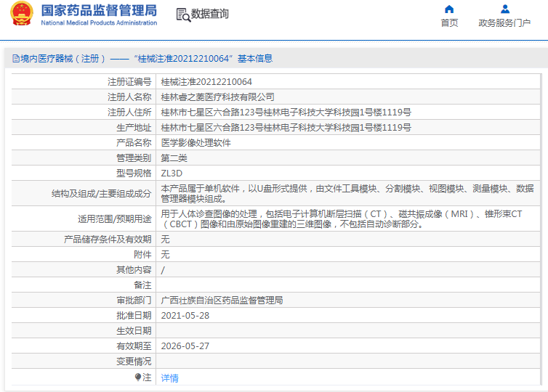Click the 产品名称 row label
The image size is (548, 392).
pos(134,143)
